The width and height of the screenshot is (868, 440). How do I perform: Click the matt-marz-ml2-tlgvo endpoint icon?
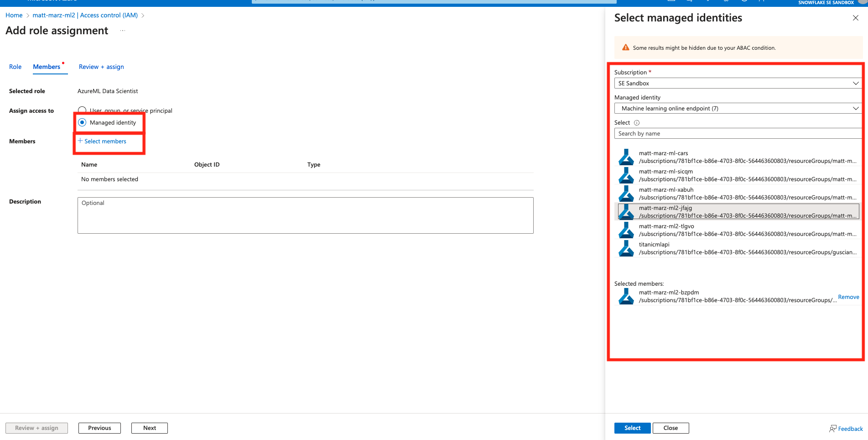[x=626, y=230]
